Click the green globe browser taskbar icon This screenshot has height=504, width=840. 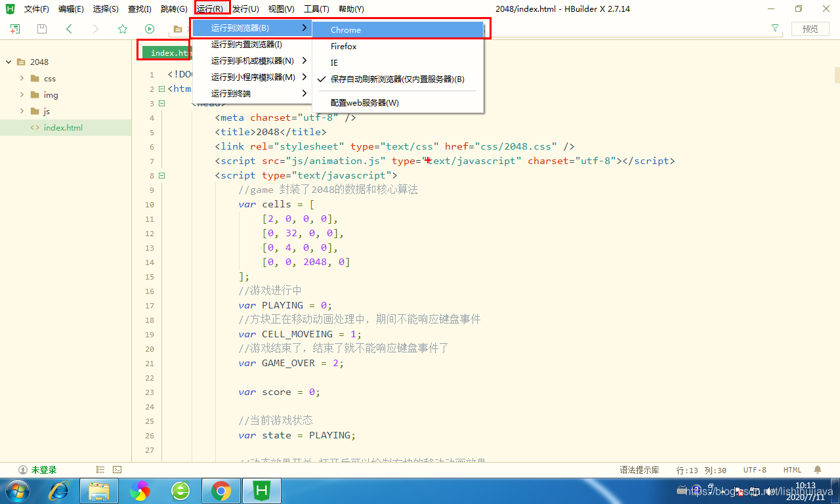tap(180, 490)
